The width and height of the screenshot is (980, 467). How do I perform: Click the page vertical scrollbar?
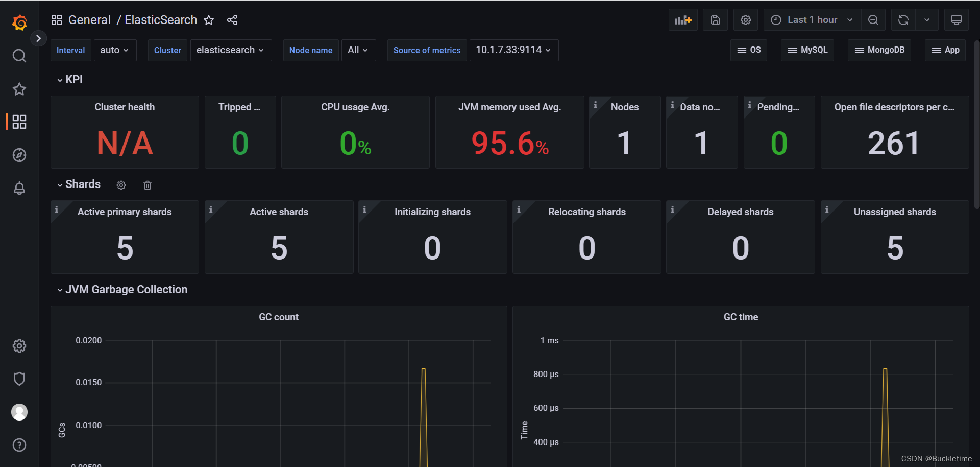pyautogui.click(x=977, y=125)
